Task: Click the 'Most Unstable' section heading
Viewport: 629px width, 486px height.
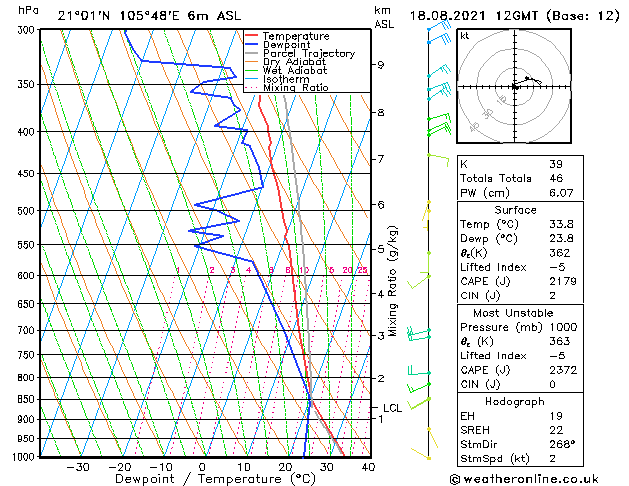Action: tap(513, 313)
